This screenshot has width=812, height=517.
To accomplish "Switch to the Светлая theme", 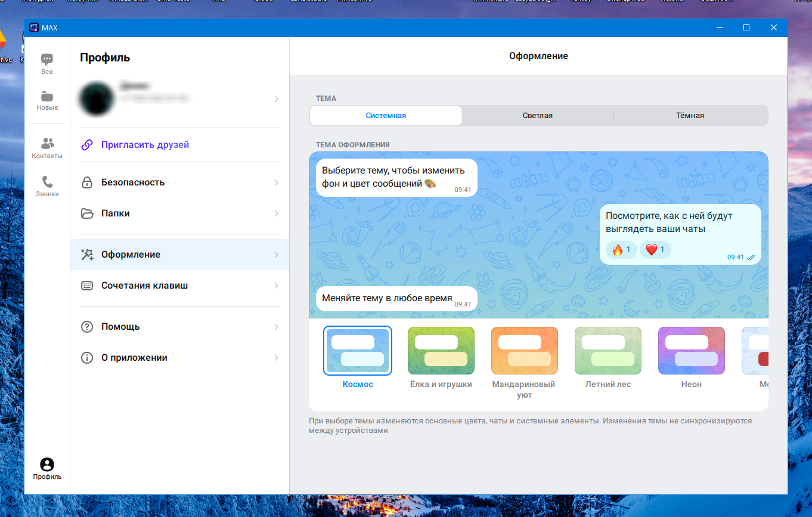I will [x=537, y=116].
